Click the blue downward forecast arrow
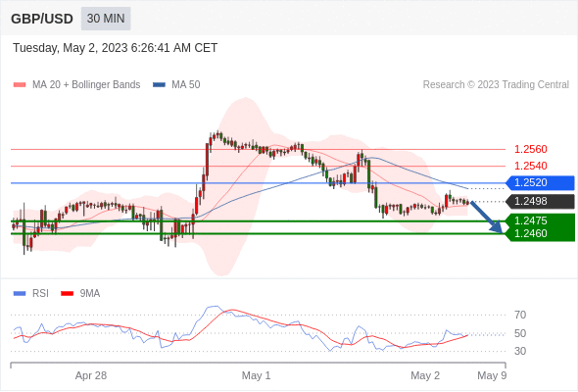578x392 pixels. click(487, 217)
